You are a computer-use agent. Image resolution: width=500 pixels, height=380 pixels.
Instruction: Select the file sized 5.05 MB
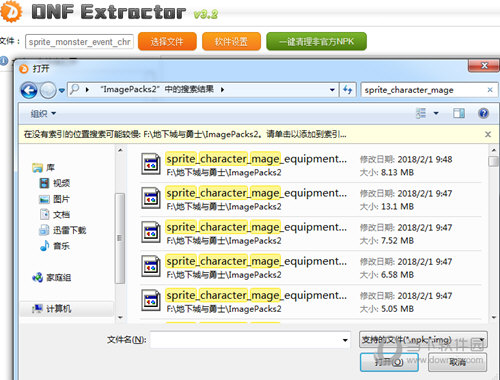pyautogui.click(x=311, y=302)
